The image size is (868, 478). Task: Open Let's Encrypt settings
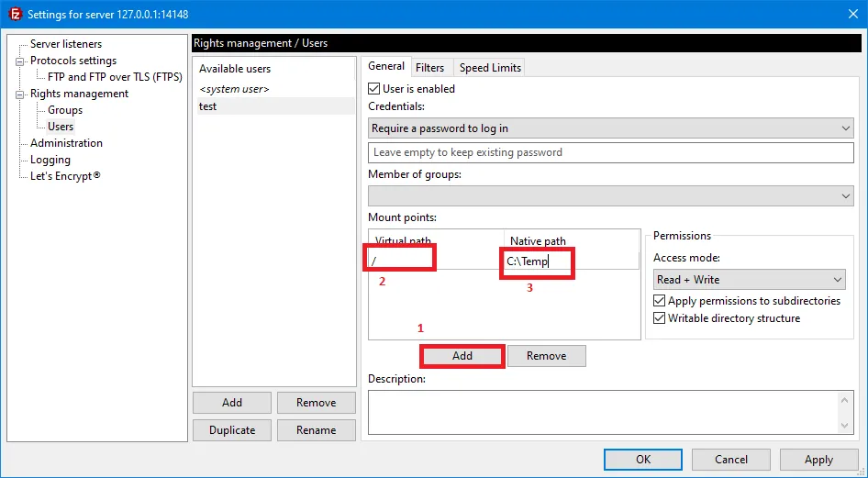coord(65,176)
